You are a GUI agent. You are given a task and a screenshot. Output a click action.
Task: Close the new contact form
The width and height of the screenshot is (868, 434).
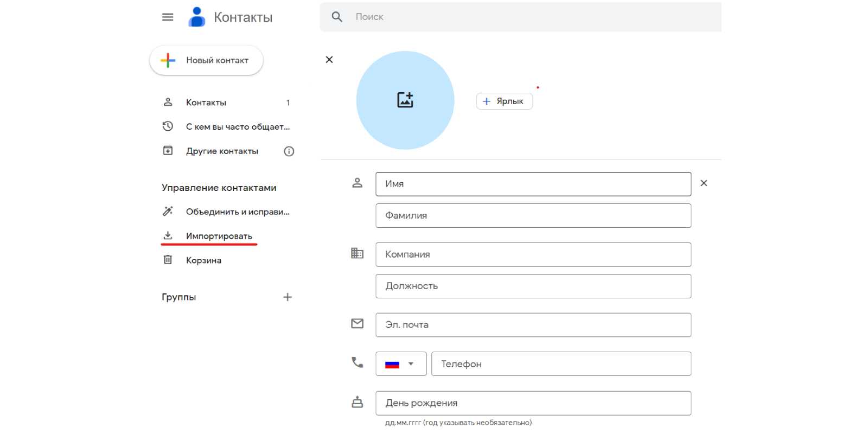329,60
